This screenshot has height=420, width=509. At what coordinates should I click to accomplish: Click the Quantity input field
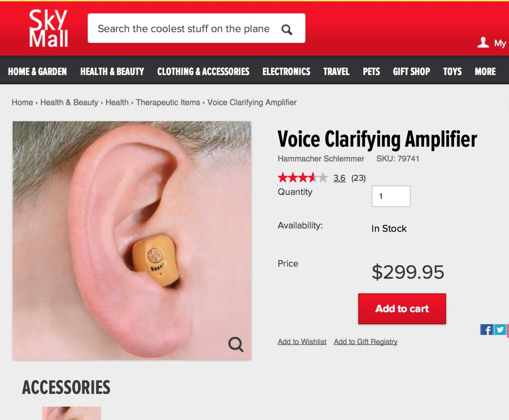391,196
